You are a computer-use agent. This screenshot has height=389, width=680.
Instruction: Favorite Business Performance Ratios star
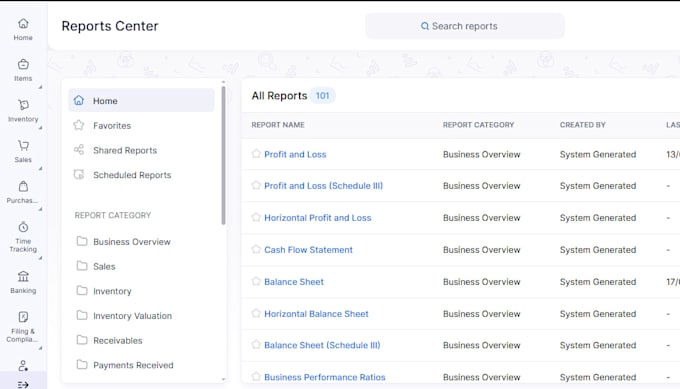click(256, 376)
